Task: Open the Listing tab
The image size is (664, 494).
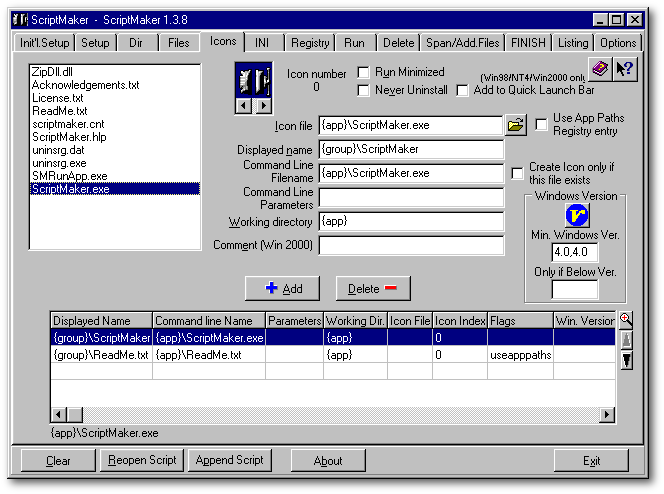Action: tap(573, 43)
